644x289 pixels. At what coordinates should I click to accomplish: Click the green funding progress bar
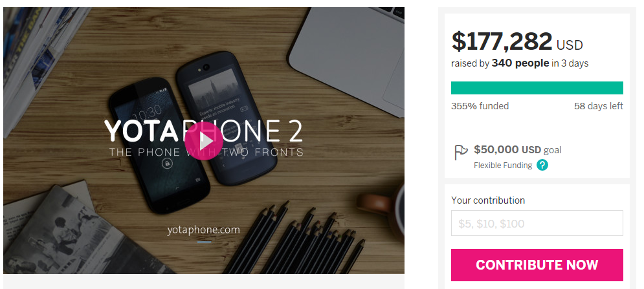coord(537,88)
